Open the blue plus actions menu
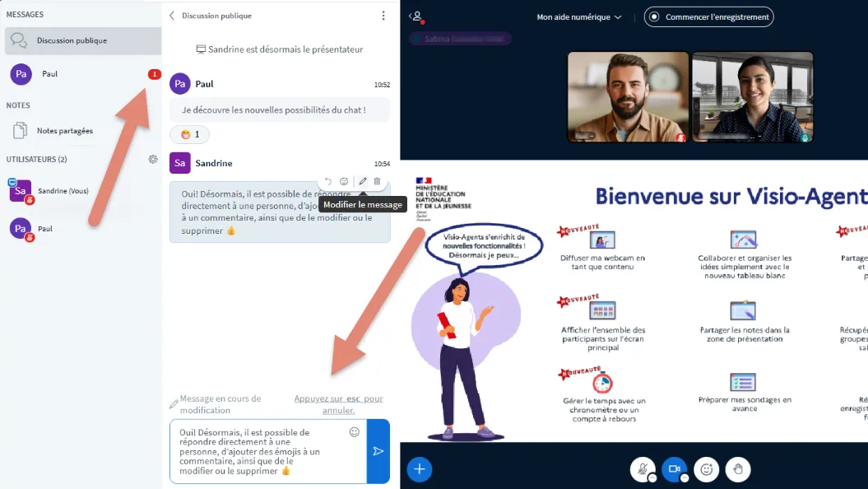 (x=420, y=469)
